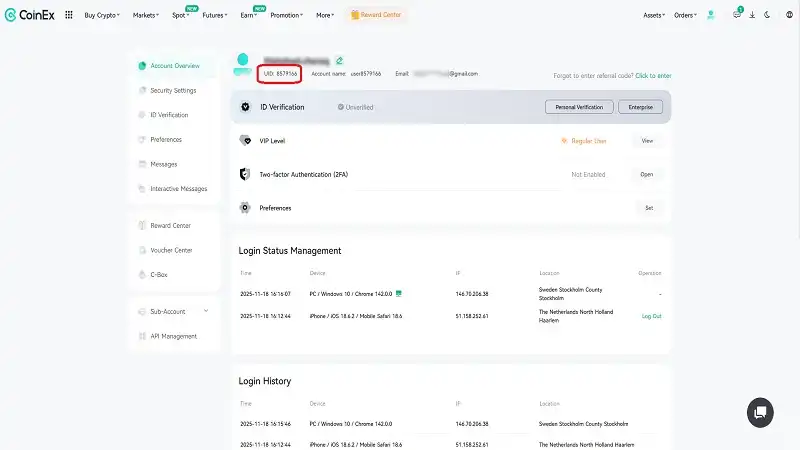Screen dimensions: 800x450
Task: Open Reward Center link in header
Action: 376,15
